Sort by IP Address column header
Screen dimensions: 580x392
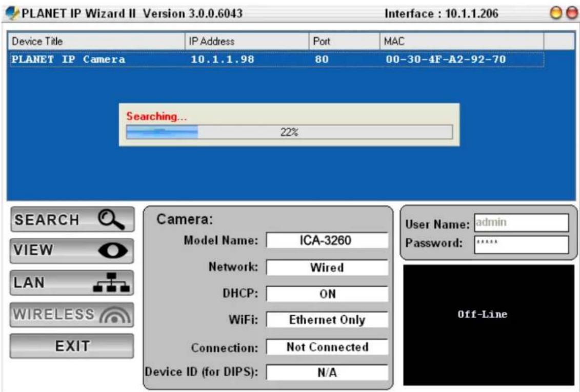tap(247, 41)
